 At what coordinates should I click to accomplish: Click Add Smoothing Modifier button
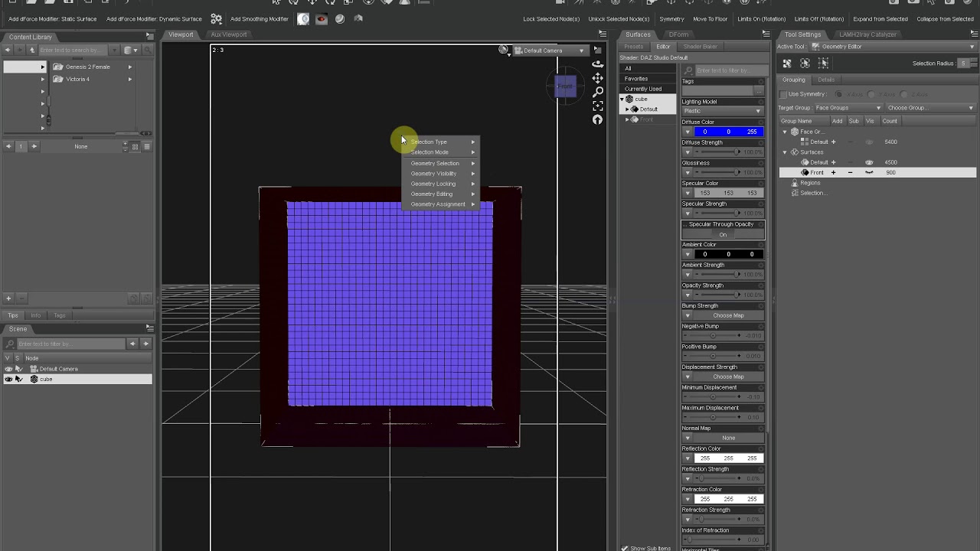[x=259, y=19]
